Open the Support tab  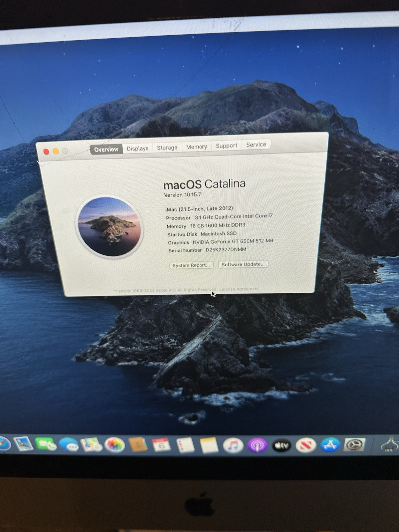[226, 146]
